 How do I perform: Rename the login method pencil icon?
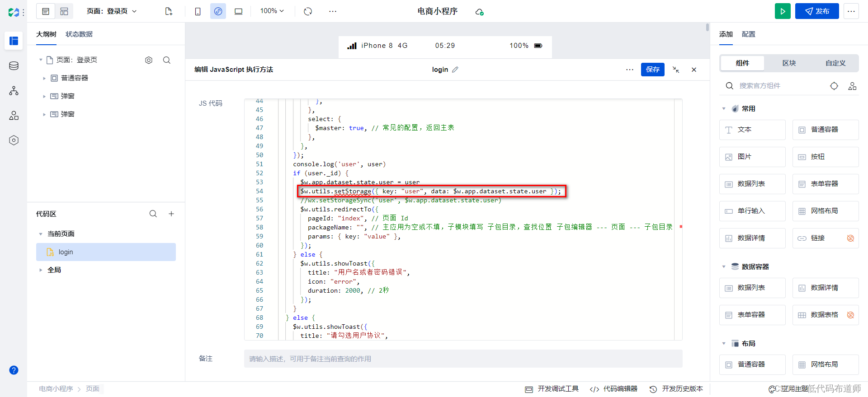455,70
